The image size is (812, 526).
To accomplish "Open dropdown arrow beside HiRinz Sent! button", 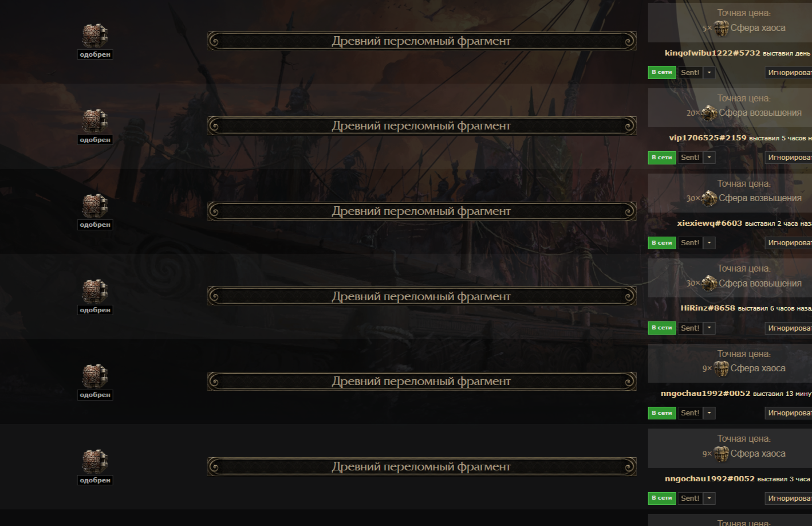I will pos(709,328).
